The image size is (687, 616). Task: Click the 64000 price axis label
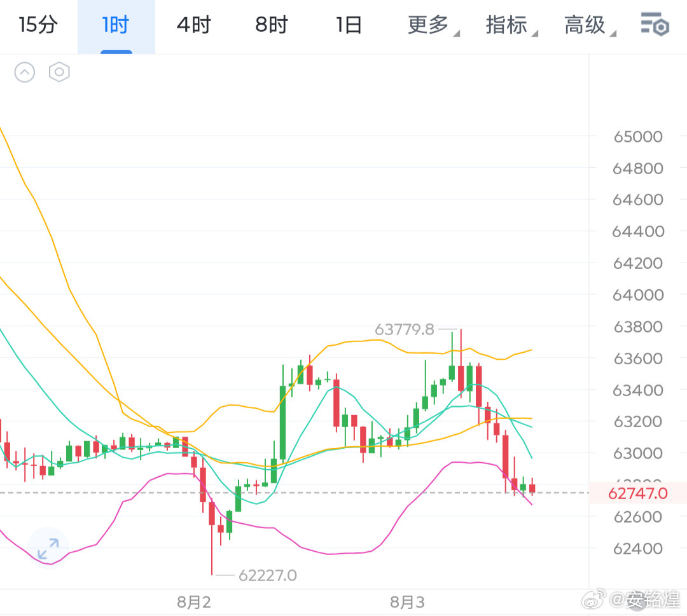(x=638, y=295)
